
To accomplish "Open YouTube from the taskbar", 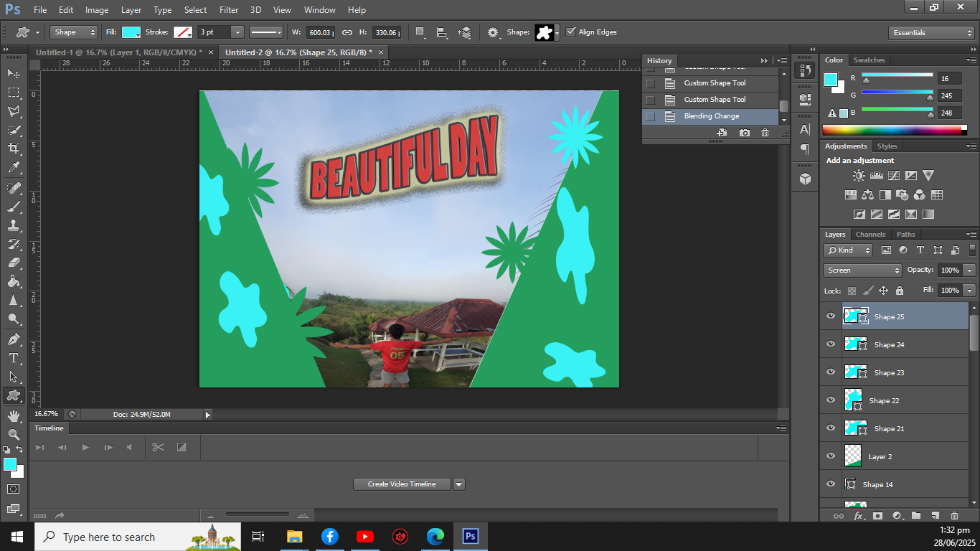I will point(365,537).
